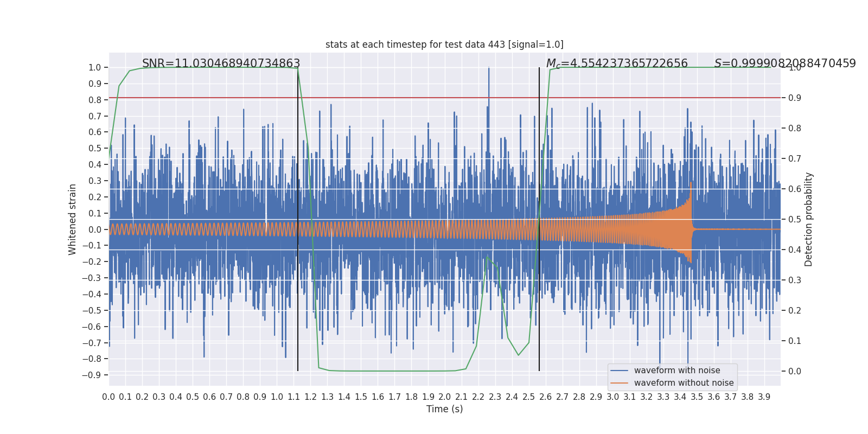The image size is (868, 434).
Task: Click x-axis tick label 3.3
Action: point(663,397)
